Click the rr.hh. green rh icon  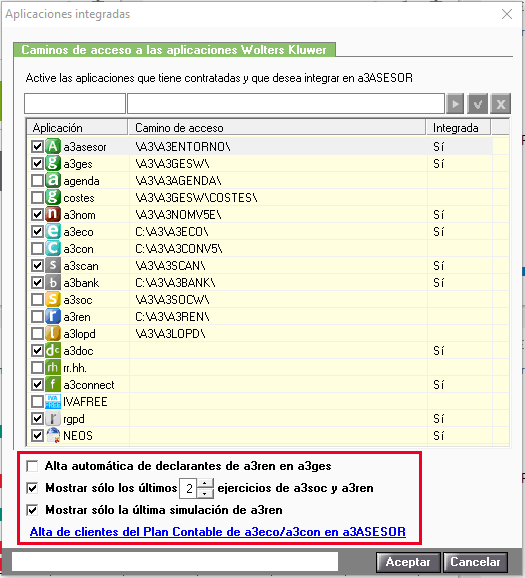(53, 367)
